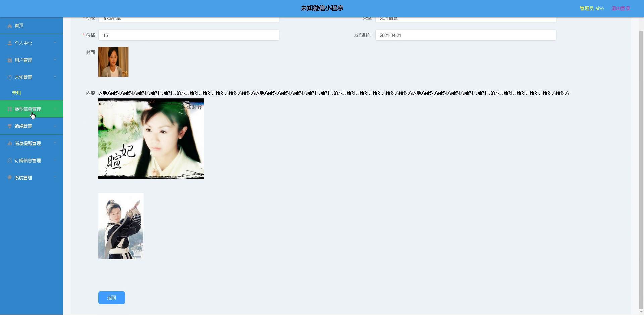
Task: Click the 管理员 abo account label
Action: 592,8
